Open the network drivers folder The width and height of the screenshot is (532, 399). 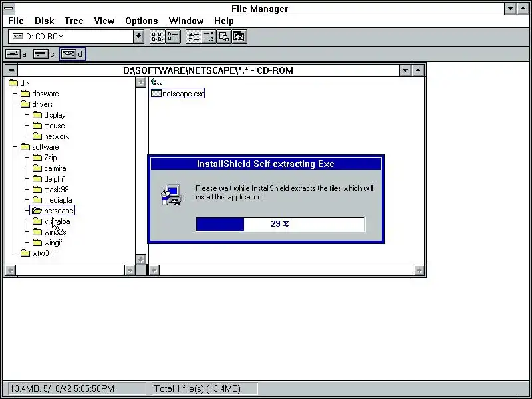click(51, 136)
